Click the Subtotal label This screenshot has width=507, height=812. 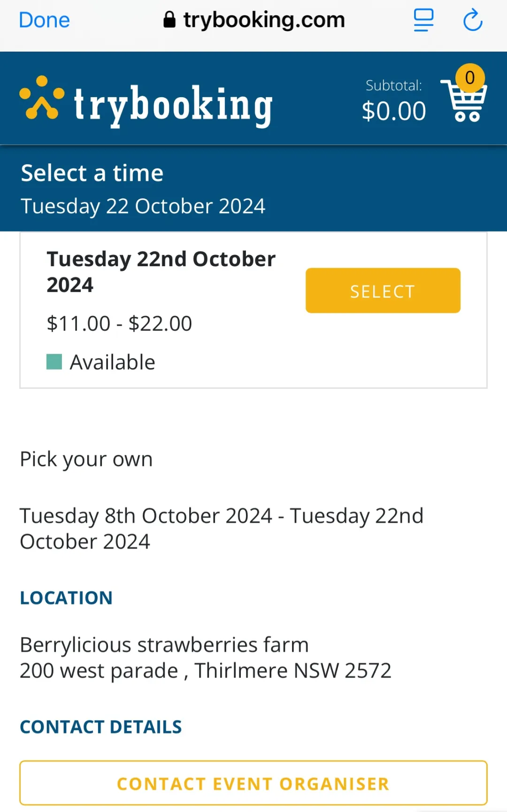[x=394, y=85]
